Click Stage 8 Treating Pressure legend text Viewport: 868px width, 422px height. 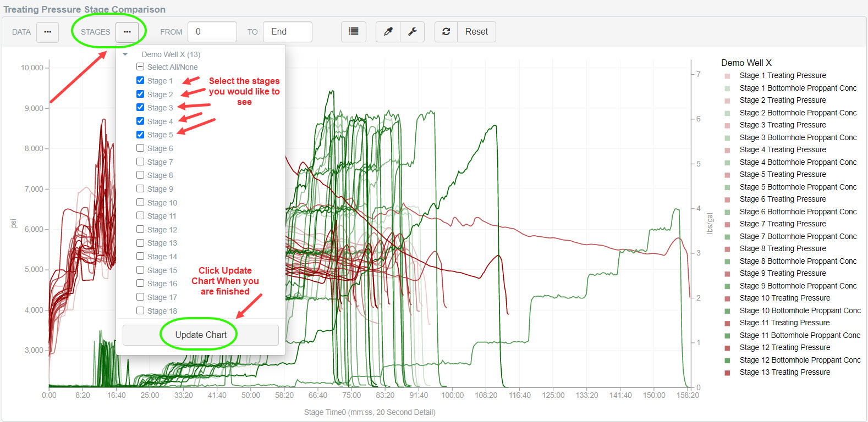pyautogui.click(x=783, y=248)
